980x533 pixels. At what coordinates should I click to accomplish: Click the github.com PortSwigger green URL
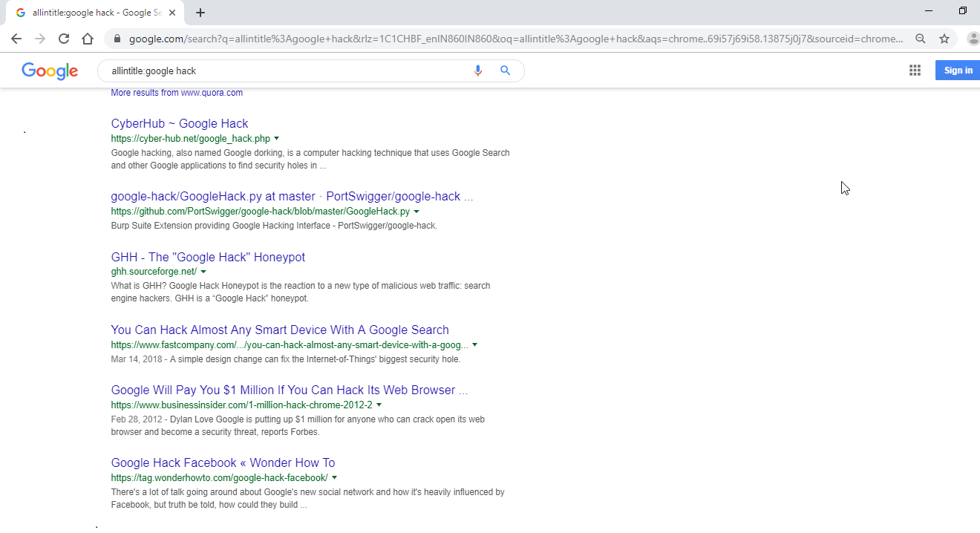[x=261, y=212]
